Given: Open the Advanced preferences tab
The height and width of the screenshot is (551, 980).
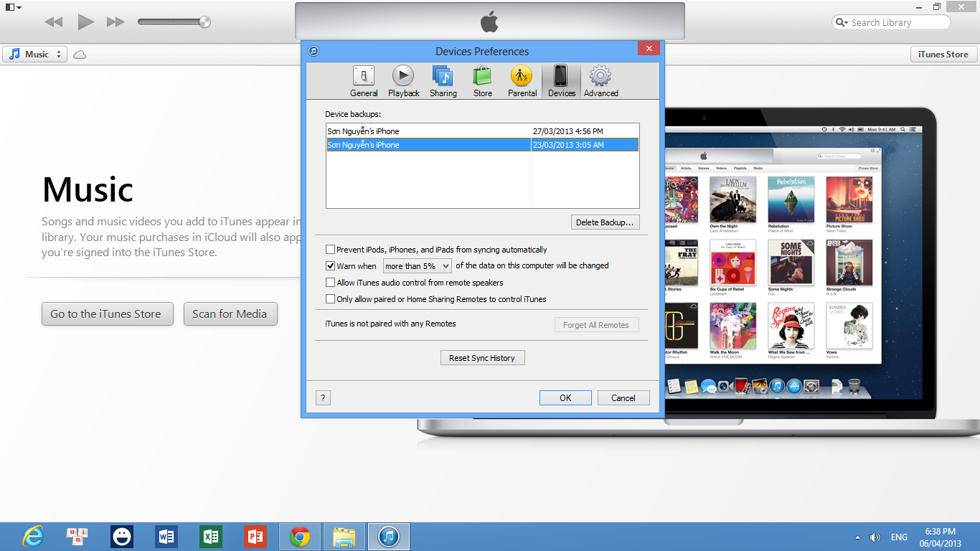Looking at the screenshot, I should click(600, 81).
